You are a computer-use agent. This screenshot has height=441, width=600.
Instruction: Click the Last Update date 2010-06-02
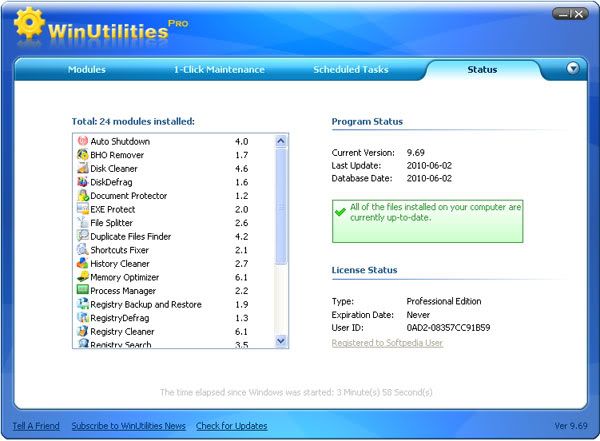[429, 165]
